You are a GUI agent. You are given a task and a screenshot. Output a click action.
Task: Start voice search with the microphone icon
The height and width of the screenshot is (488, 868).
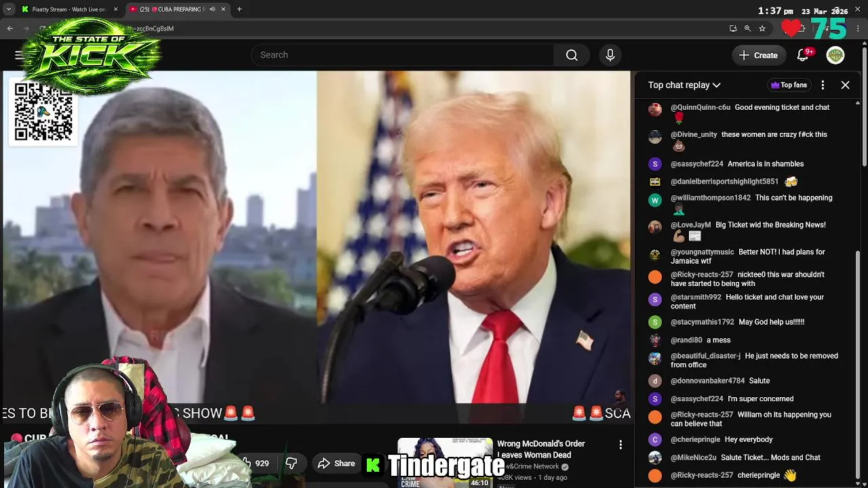pos(610,55)
